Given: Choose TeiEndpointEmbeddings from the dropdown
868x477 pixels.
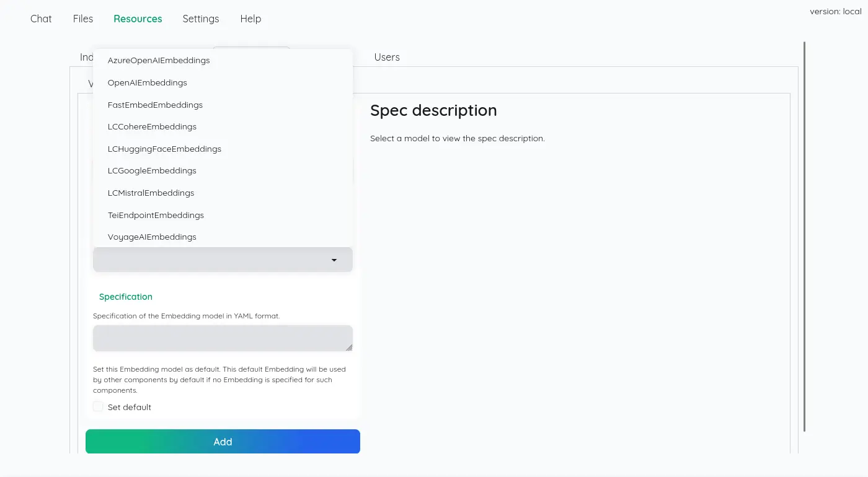Looking at the screenshot, I should pos(156,216).
